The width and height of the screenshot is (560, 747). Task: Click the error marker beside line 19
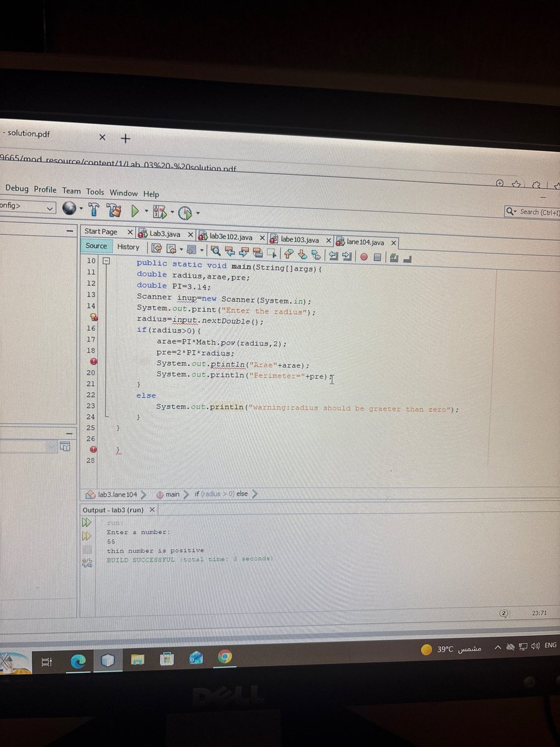tap(93, 362)
